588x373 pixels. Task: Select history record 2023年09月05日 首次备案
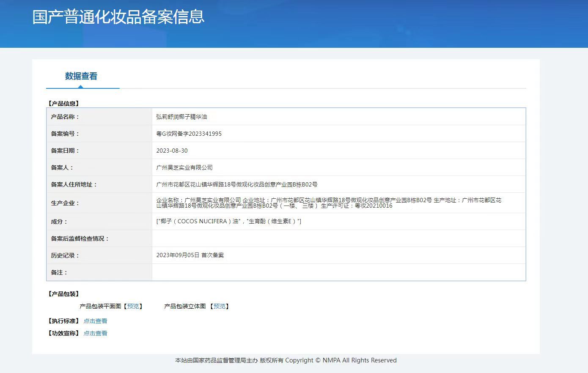190,255
